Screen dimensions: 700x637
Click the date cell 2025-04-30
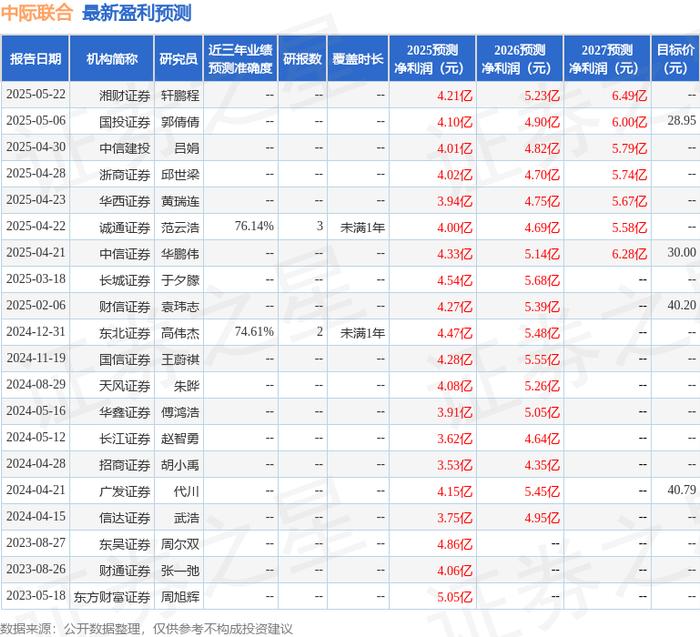point(36,147)
